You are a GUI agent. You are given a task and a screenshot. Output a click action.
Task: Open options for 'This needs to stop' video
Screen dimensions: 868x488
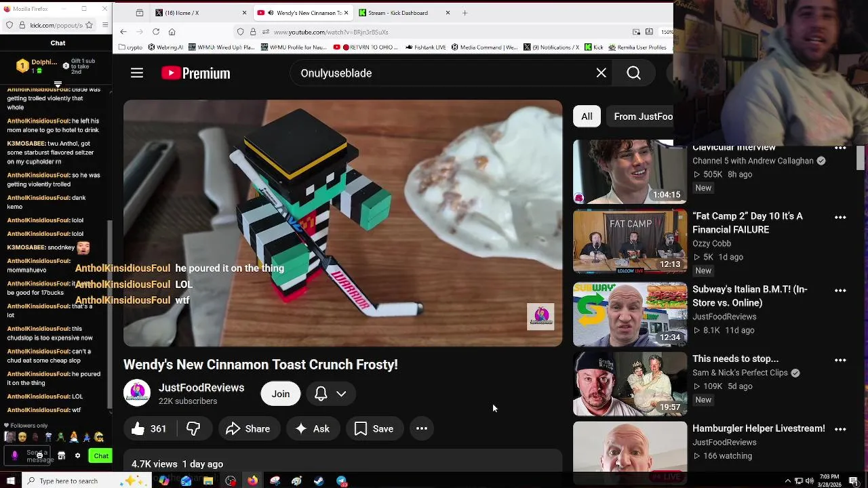840,361
